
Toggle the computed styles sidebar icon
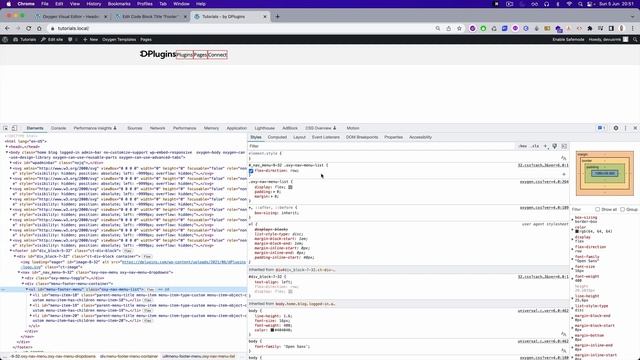[564, 146]
